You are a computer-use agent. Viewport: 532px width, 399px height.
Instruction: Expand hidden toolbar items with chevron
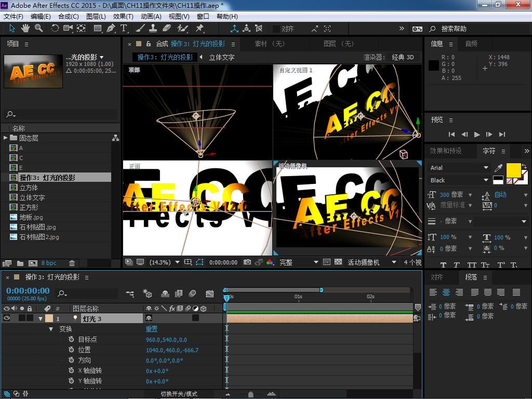tap(402, 29)
